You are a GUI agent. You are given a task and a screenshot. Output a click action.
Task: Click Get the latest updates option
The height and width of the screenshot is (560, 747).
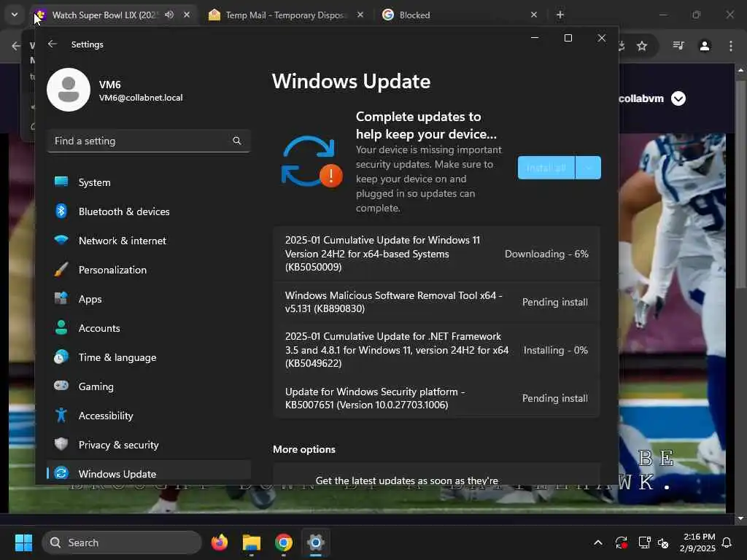click(x=436, y=474)
